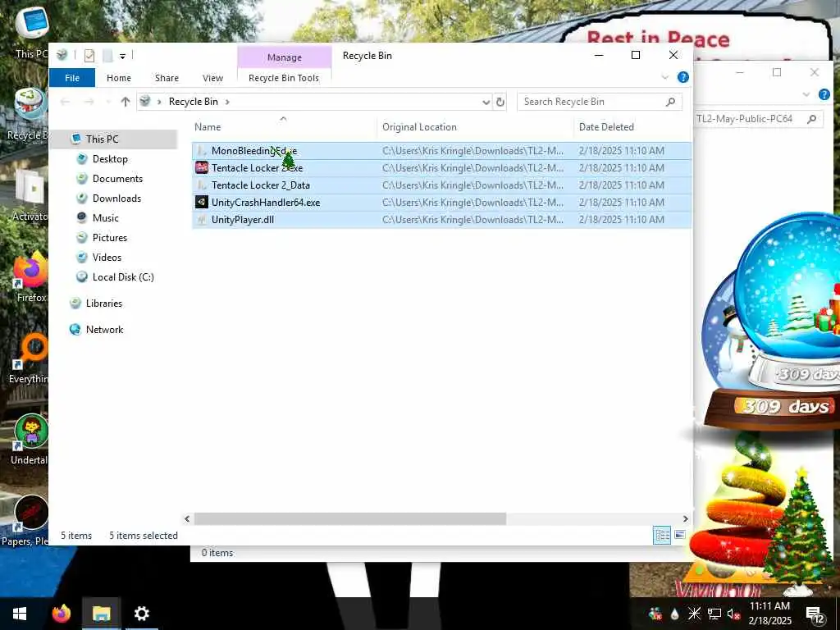Open Settings gear on the taskbar
This screenshot has height=630, width=840.
(x=141, y=614)
